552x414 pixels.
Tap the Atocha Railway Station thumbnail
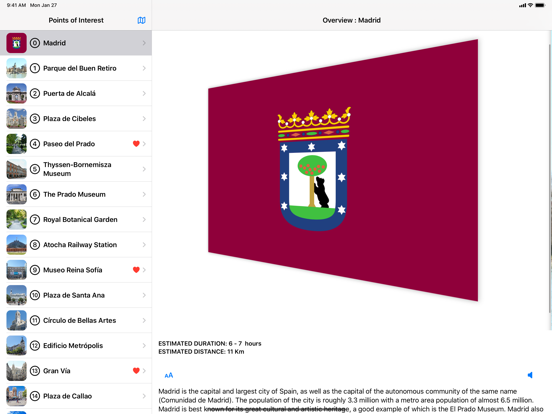pyautogui.click(x=16, y=245)
